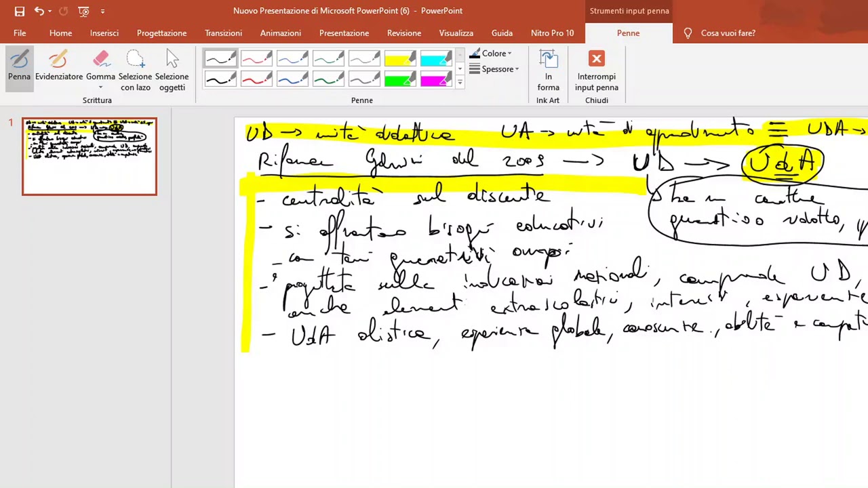Click the redo arrow icon
Viewport: 868px width, 488px height.
[63, 11]
